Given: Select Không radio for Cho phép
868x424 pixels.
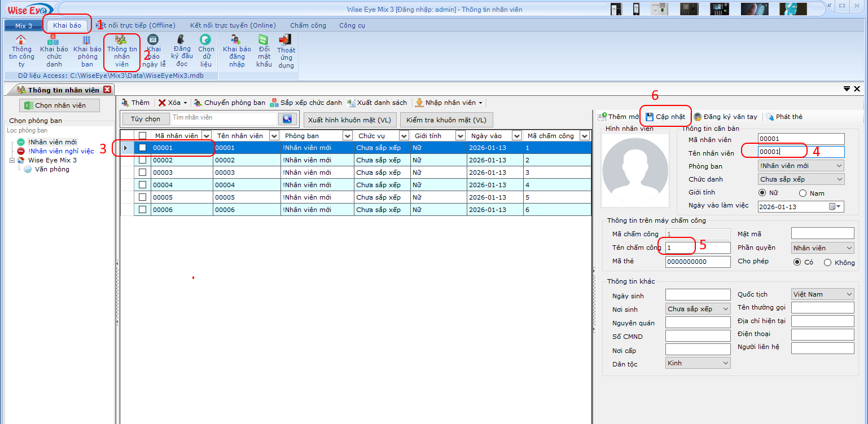Looking at the screenshot, I should coord(827,262).
